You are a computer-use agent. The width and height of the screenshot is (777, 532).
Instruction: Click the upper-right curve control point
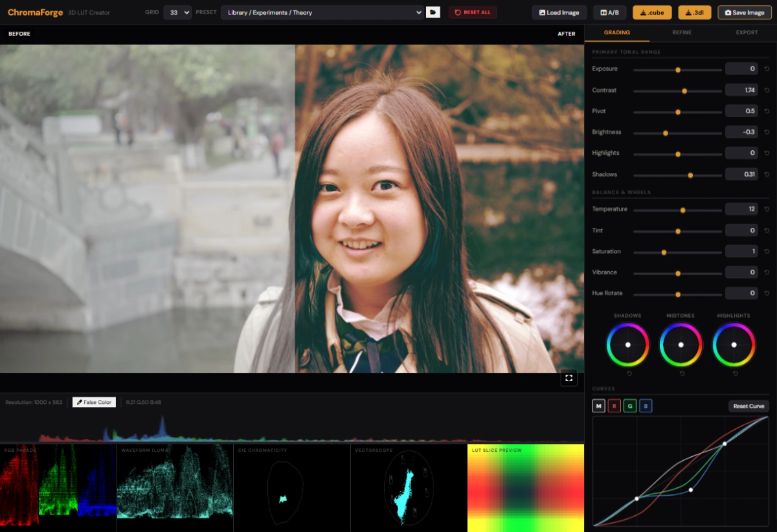(x=725, y=443)
